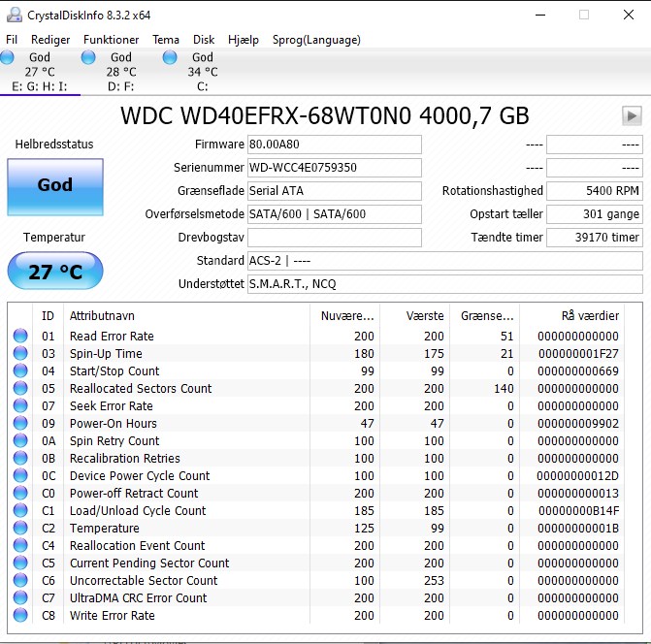Click the Attributnavn column header
The image size is (651, 644).
pos(186,316)
